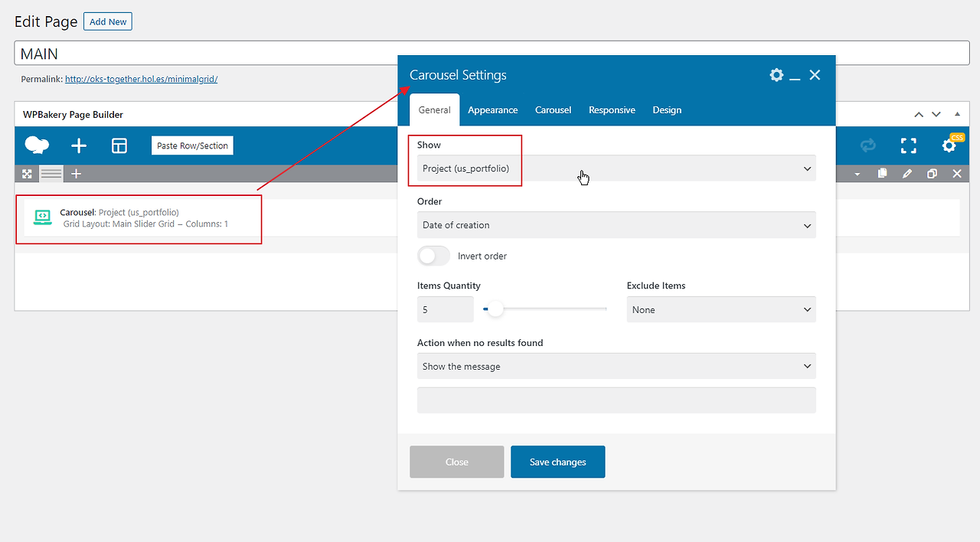Close Carousel Settings with X icon
Image resolution: width=980 pixels, height=542 pixels.
pyautogui.click(x=815, y=74)
